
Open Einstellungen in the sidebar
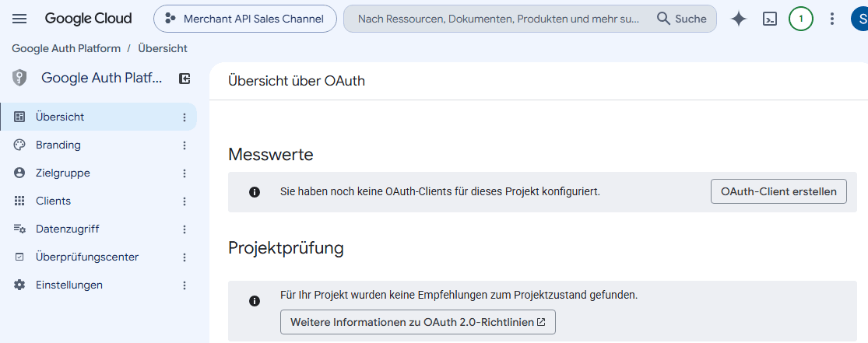coord(99,285)
